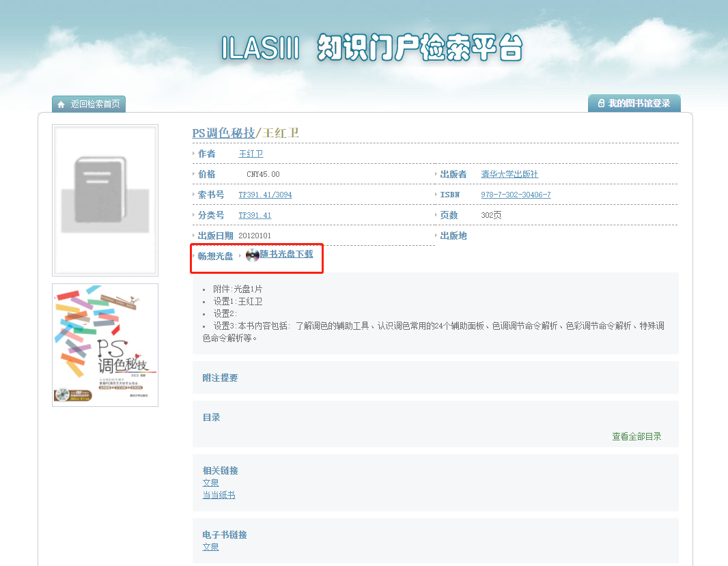
Task: Open 文泉 under 相关链接
Action: (x=210, y=483)
